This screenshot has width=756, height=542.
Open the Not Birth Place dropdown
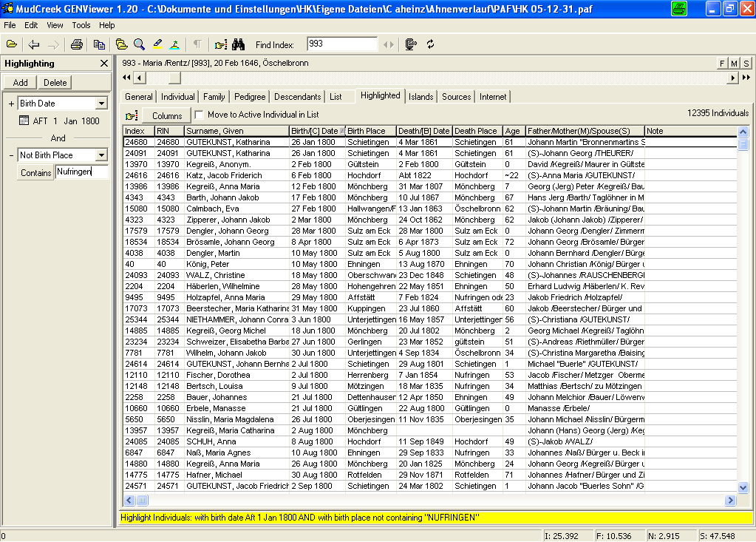click(101, 155)
